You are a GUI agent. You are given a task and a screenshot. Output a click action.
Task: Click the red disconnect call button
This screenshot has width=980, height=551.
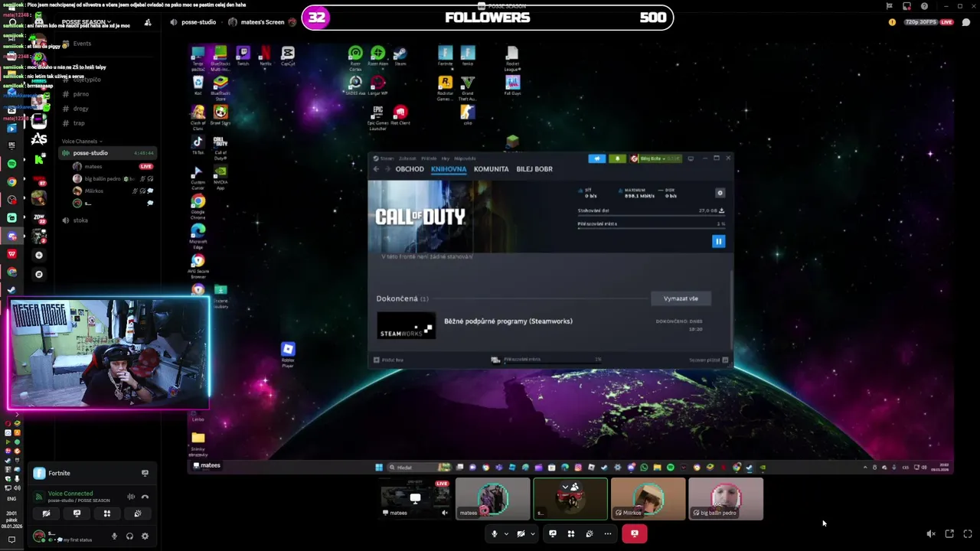point(635,533)
